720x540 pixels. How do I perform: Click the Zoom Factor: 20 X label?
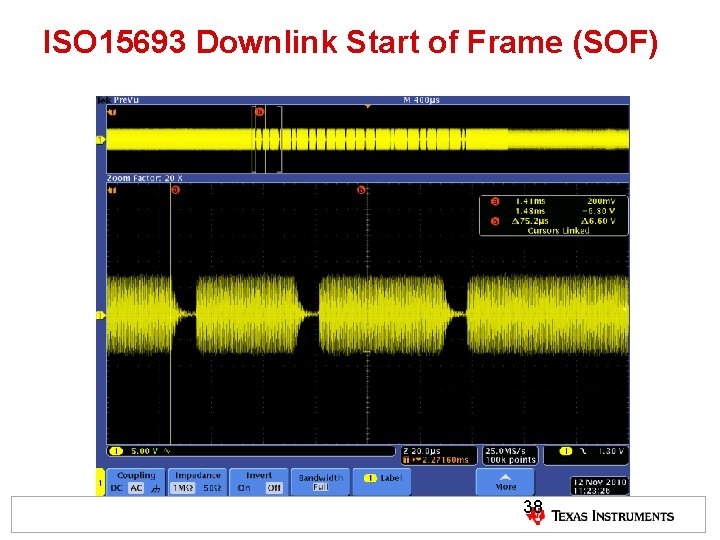coord(145,178)
